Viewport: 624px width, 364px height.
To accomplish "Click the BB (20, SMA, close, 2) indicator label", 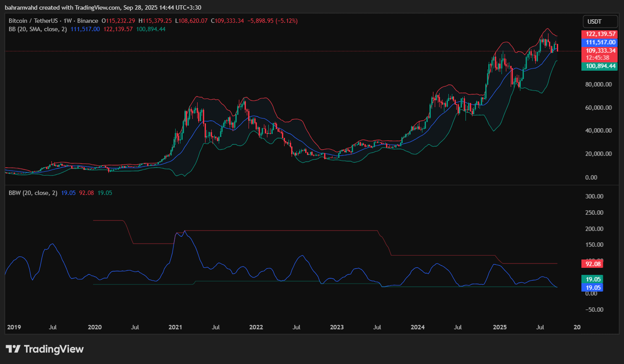I will coord(37,29).
